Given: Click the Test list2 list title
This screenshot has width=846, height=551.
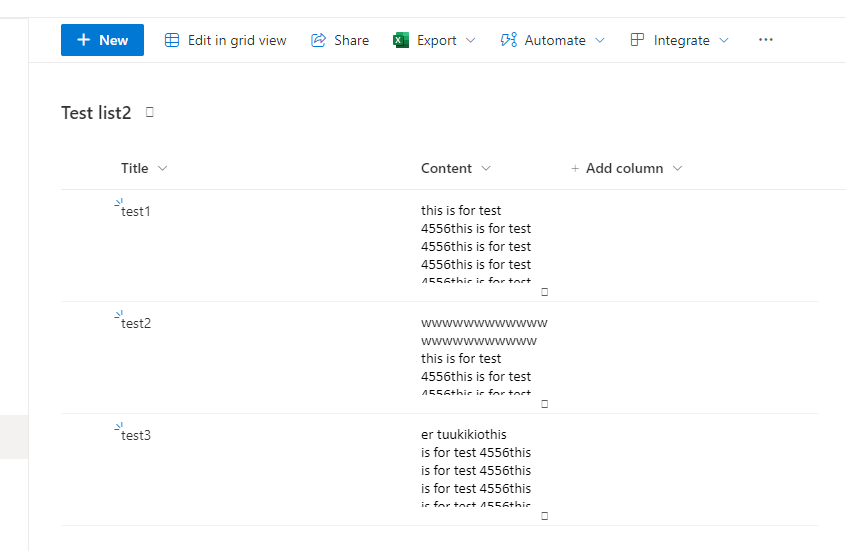Looking at the screenshot, I should 96,113.
